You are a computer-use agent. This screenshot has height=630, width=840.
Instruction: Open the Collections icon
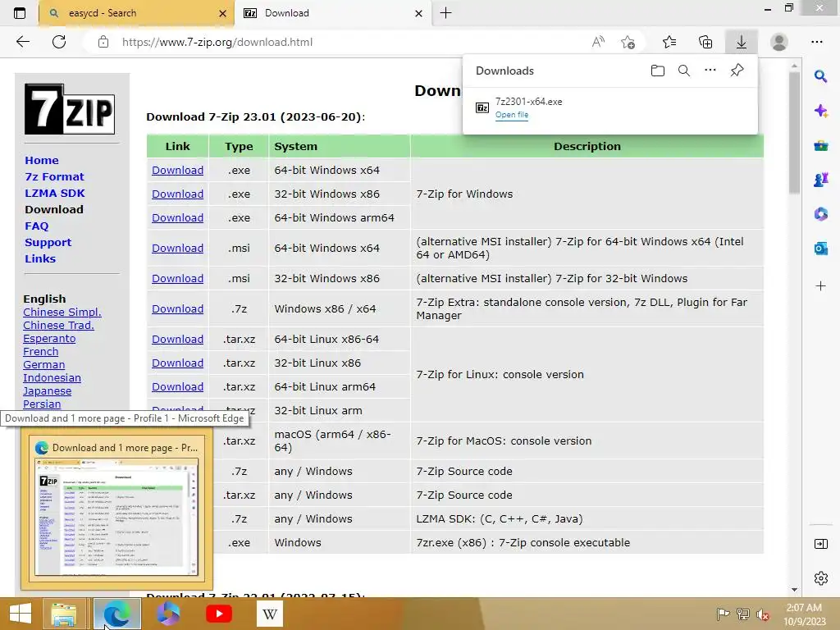pos(705,42)
